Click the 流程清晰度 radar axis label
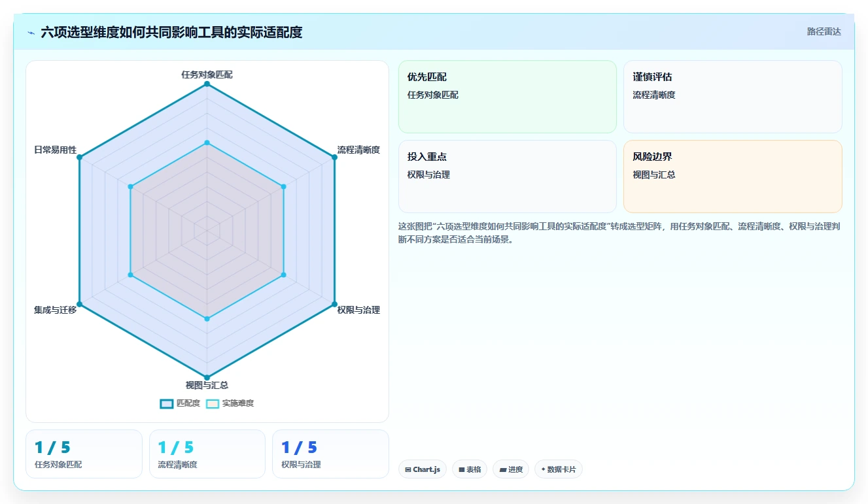 (358, 150)
